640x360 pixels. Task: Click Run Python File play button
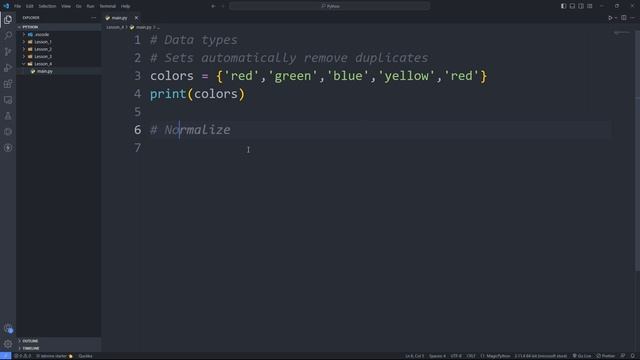pyautogui.click(x=610, y=18)
